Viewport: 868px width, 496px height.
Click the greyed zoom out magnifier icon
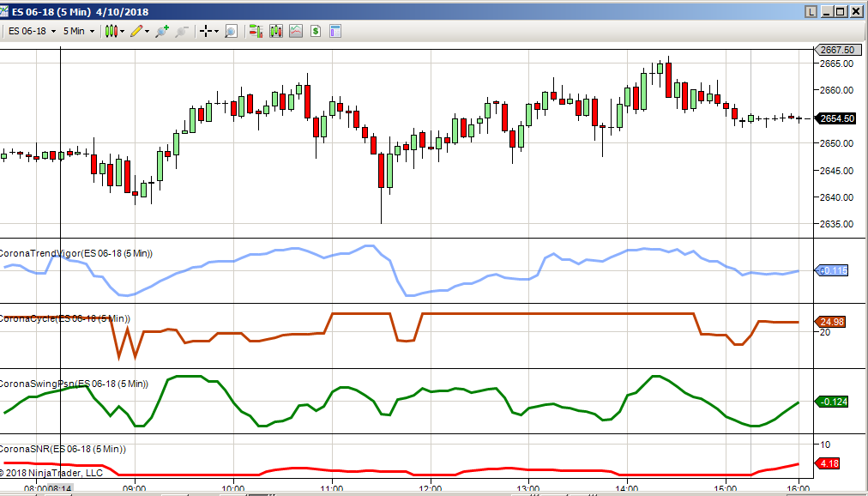(182, 31)
